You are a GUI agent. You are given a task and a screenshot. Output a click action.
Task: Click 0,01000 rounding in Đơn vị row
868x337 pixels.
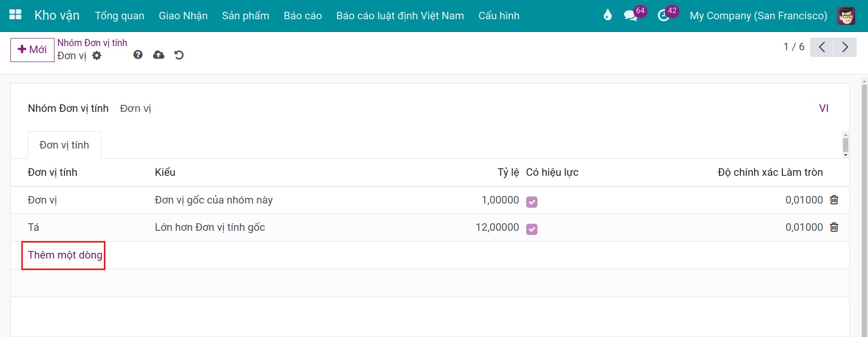click(804, 200)
